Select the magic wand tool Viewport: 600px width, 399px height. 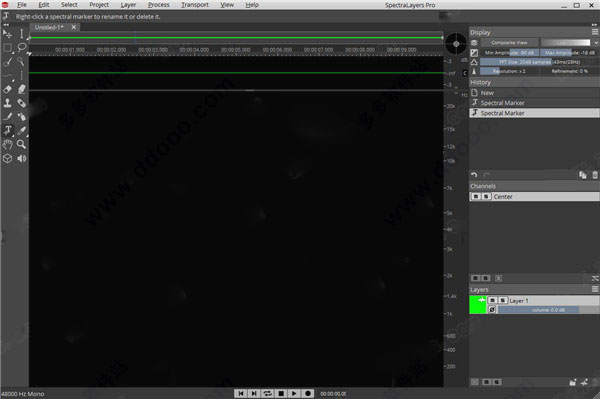[21, 62]
